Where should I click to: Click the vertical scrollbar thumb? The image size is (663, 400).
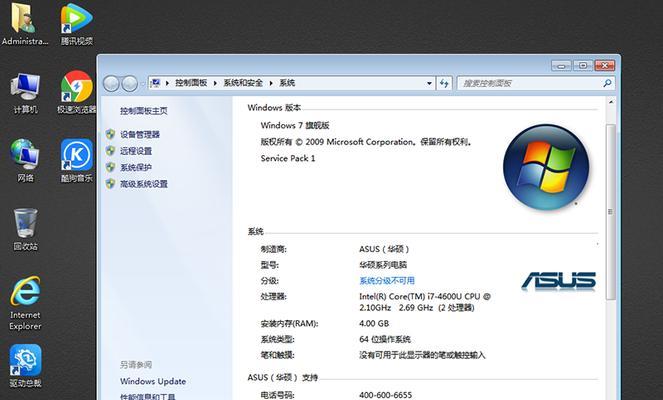point(610,211)
